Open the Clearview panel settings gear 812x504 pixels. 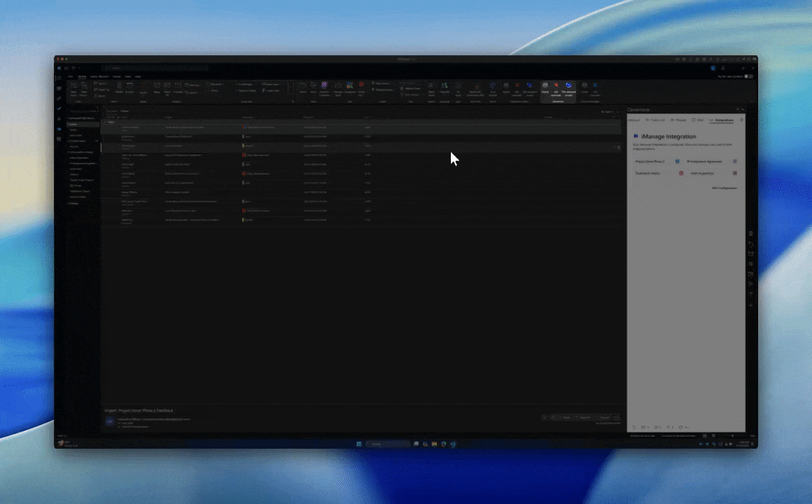click(741, 120)
